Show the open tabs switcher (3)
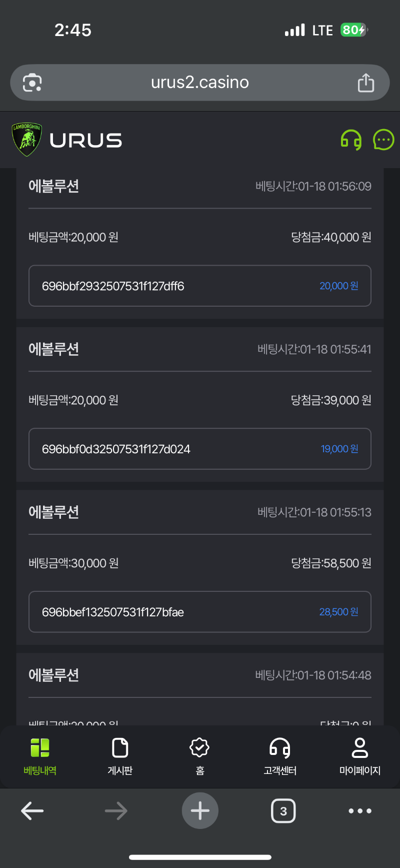Viewport: 400px width, 868px height. click(283, 810)
